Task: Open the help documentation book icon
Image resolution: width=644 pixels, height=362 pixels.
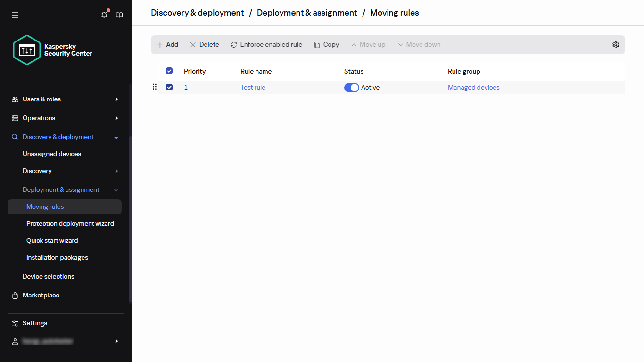Action: click(x=119, y=15)
